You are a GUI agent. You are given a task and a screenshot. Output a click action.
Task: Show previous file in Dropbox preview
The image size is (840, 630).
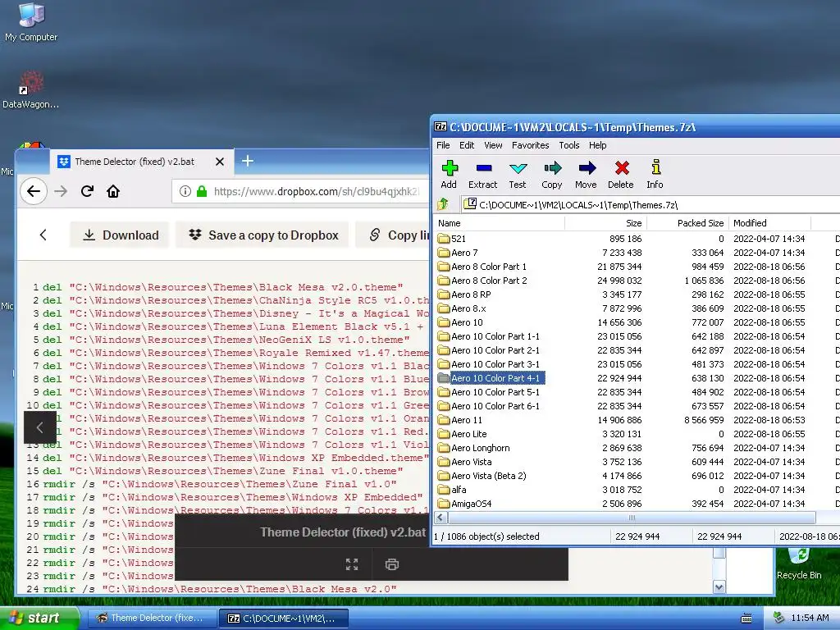(39, 427)
